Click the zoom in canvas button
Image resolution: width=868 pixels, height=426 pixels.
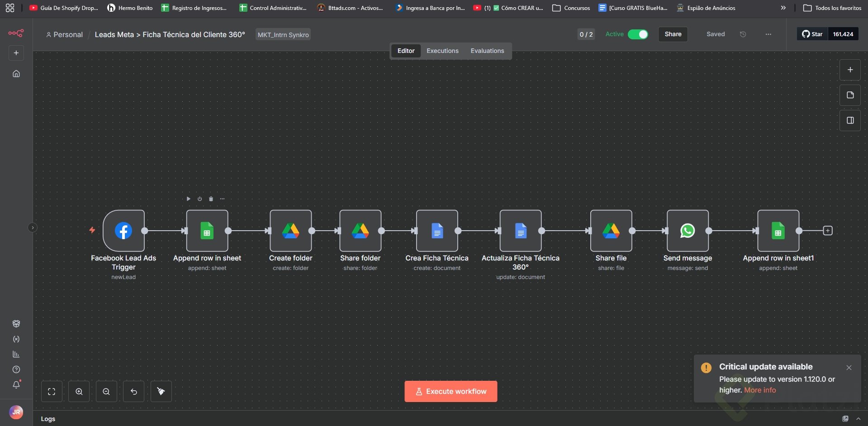pos(79,392)
